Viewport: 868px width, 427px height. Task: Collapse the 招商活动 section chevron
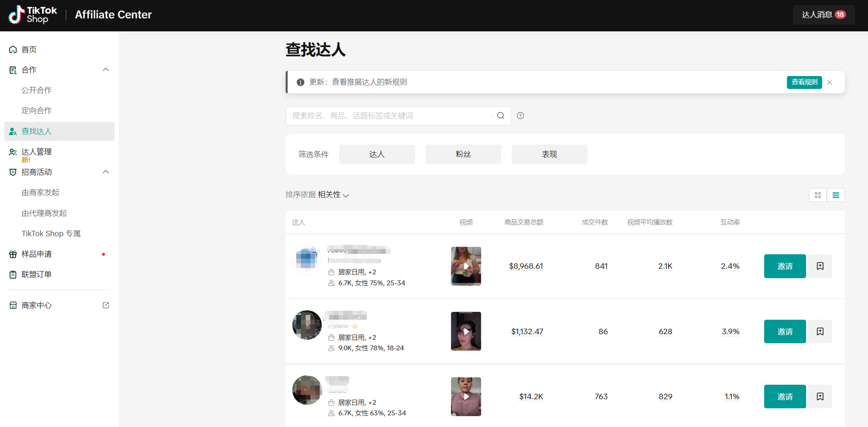[x=105, y=172]
